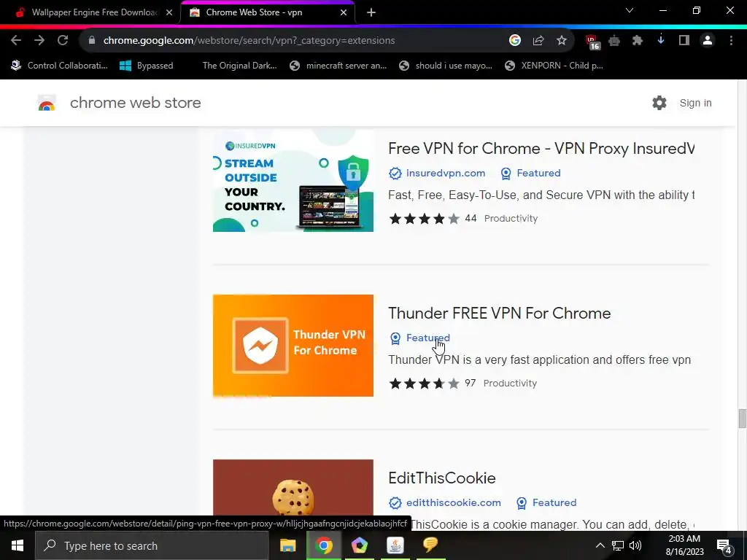This screenshot has height=560, width=747.
Task: Open The Original Dark... bookmark
Action: (x=239, y=66)
